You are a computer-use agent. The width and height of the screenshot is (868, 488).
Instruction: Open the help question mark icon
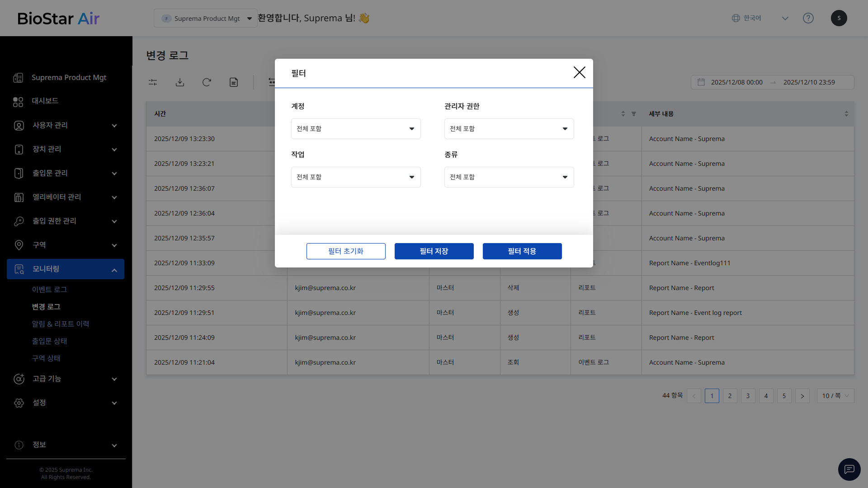[808, 18]
